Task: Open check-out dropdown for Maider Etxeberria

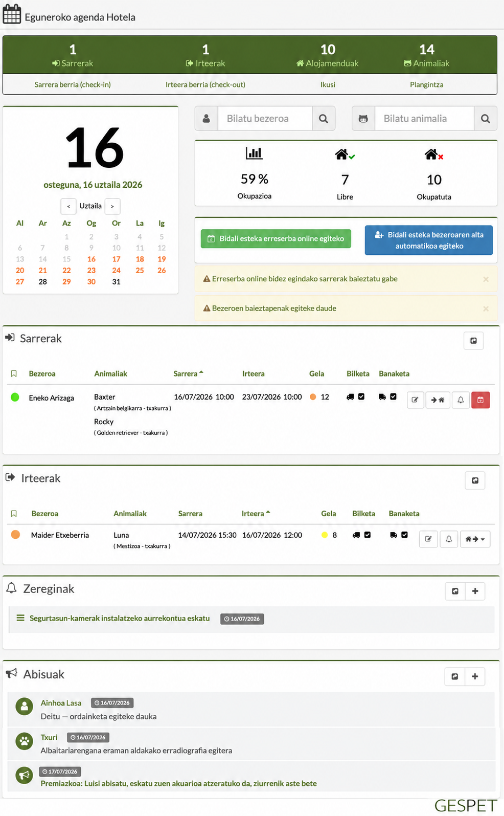Action: 475,539
